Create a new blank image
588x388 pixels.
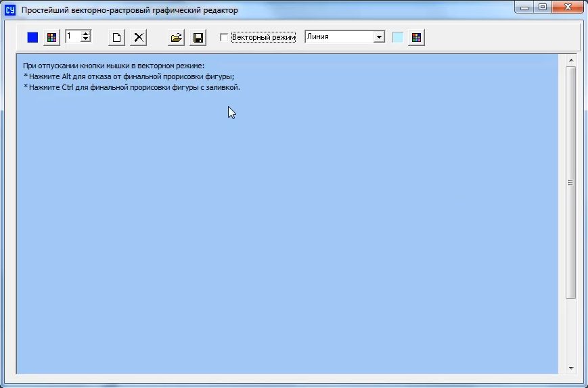click(x=117, y=38)
